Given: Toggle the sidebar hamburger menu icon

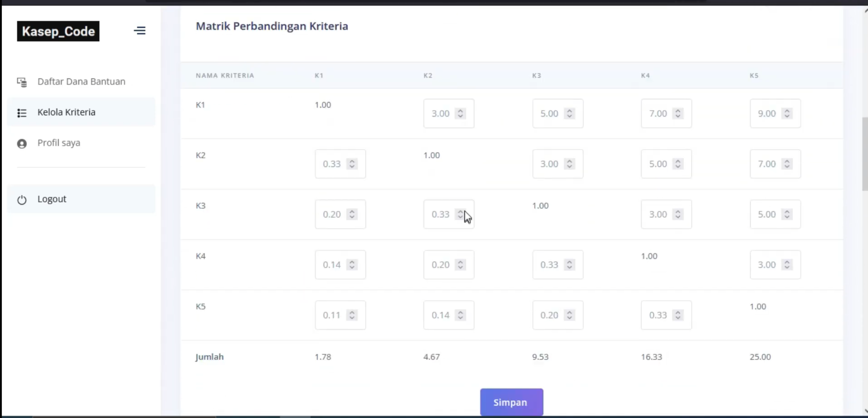Looking at the screenshot, I should 139,31.
